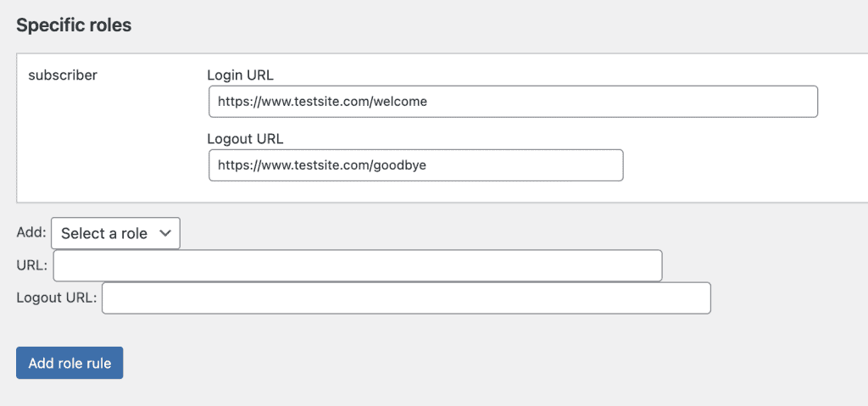Open the Select a role dropdown
The width and height of the screenshot is (868, 406).
tap(115, 233)
